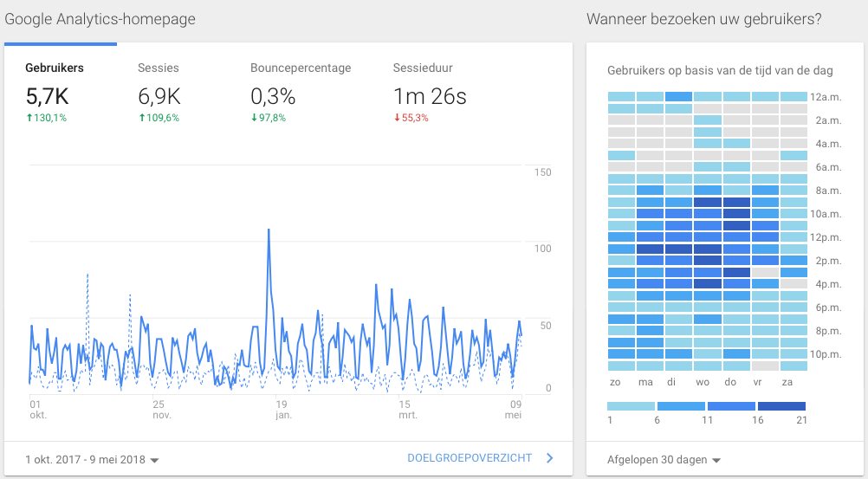
Task: Click the legend swatch between 11 and 16
Action: coord(731,406)
